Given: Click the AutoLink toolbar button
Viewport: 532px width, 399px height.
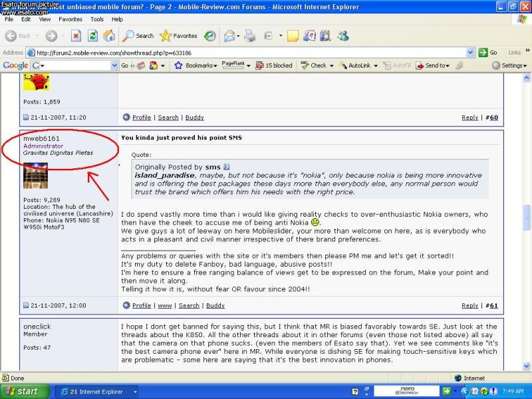Looking at the screenshot, I should tap(356, 65).
